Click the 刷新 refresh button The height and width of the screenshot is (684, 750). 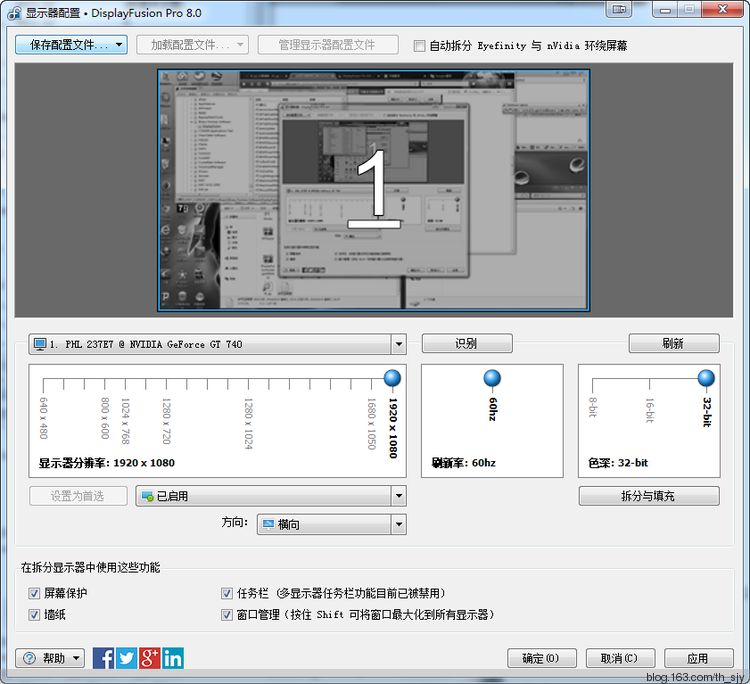click(673, 343)
